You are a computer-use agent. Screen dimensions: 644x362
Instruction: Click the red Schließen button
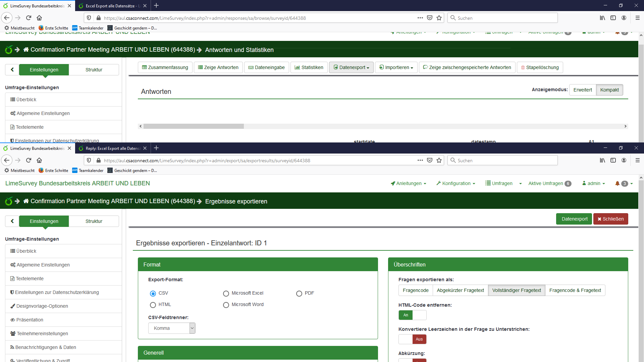610,219
